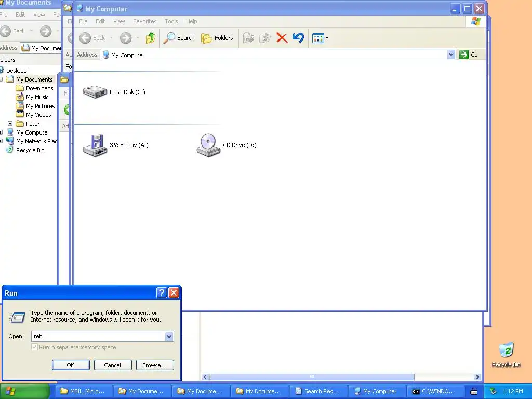The image size is (532, 399).
Task: Select My Network Places in folder tree
Action: pyautogui.click(x=36, y=141)
